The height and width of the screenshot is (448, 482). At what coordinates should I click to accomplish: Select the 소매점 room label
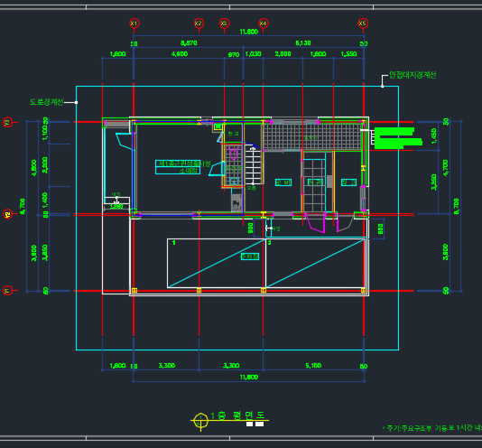pos(188,171)
